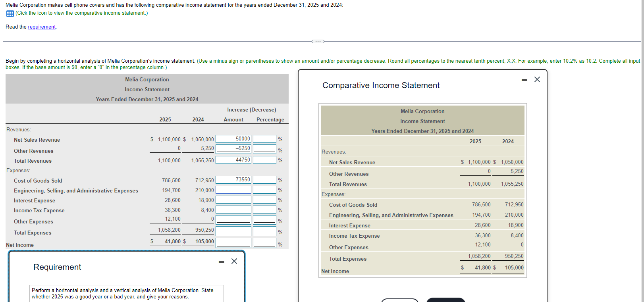The width and height of the screenshot is (644, 302).
Task: Click the requirement description text box
Action: click(127, 294)
